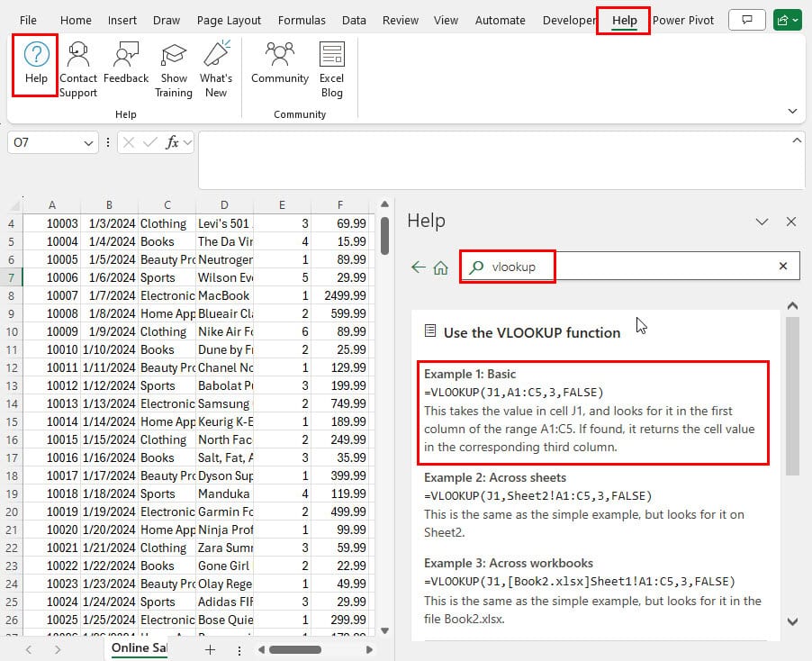Click the Example 2: Across sheets heading
The height and width of the screenshot is (661, 812).
[494, 477]
